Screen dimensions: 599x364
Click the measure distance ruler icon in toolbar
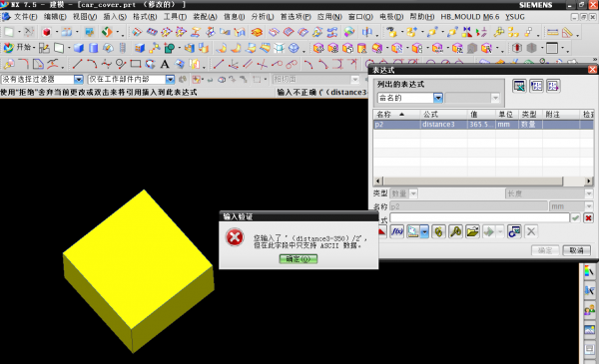click(x=553, y=32)
